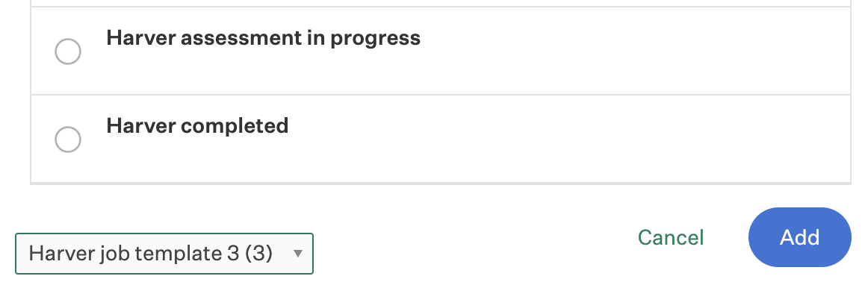Click the green Cancel link
Screen dimensions: 868x282
(670, 237)
